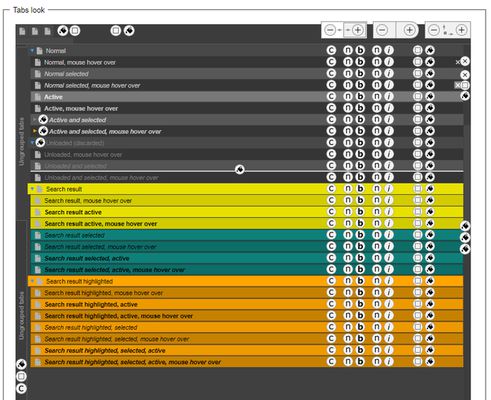Collapse the Search result tree arrow

coord(33,189)
